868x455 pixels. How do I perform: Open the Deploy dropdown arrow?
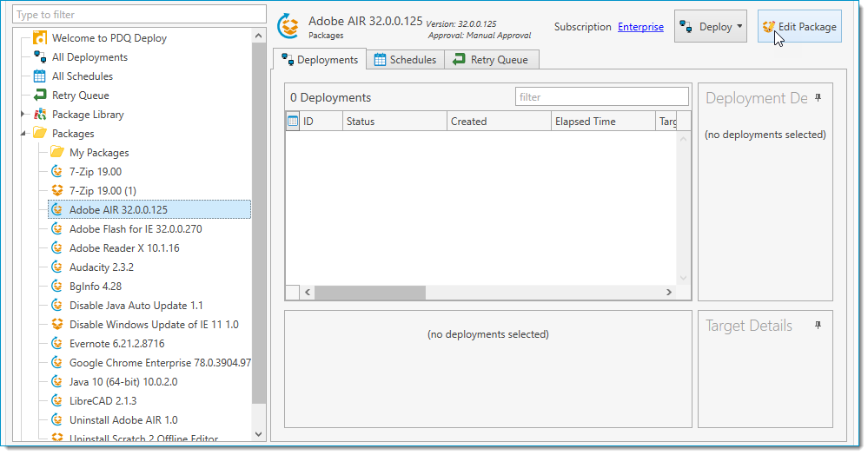coord(739,27)
